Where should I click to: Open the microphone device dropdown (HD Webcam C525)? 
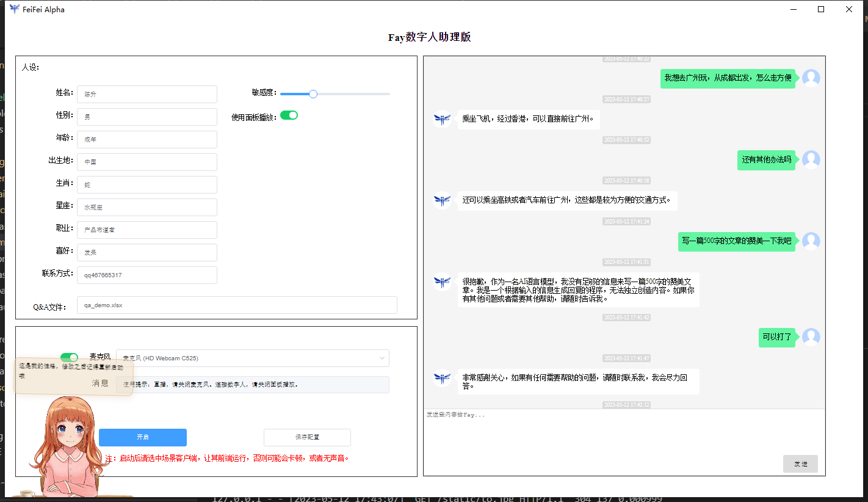tap(252, 358)
